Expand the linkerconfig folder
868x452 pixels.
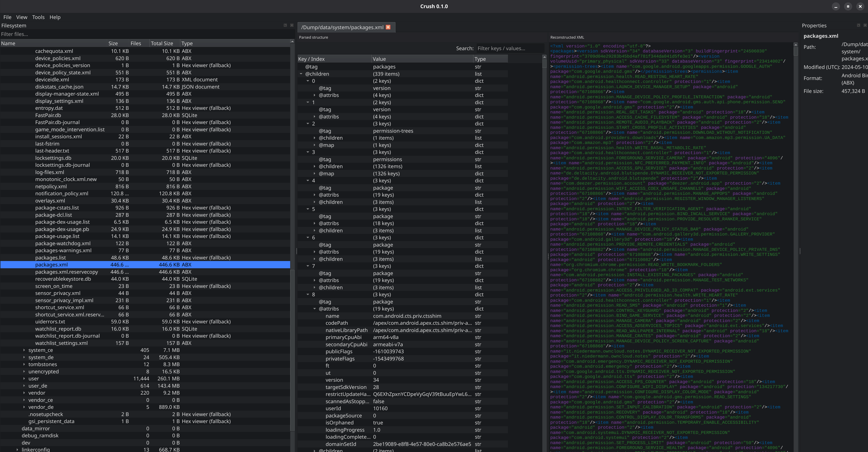(x=17, y=450)
